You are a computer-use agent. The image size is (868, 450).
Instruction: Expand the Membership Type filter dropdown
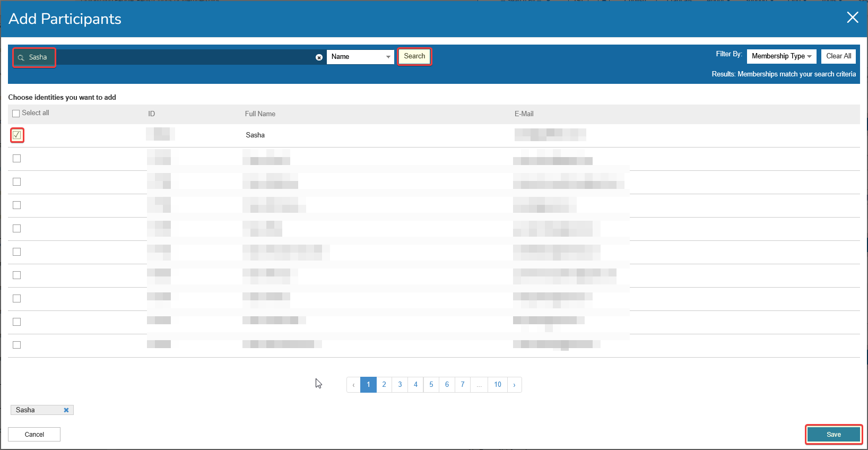click(x=781, y=56)
